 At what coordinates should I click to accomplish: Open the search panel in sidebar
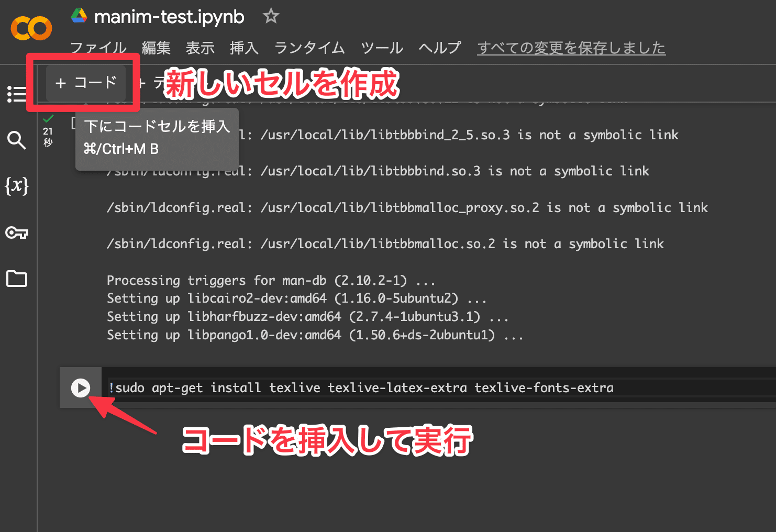point(16,140)
